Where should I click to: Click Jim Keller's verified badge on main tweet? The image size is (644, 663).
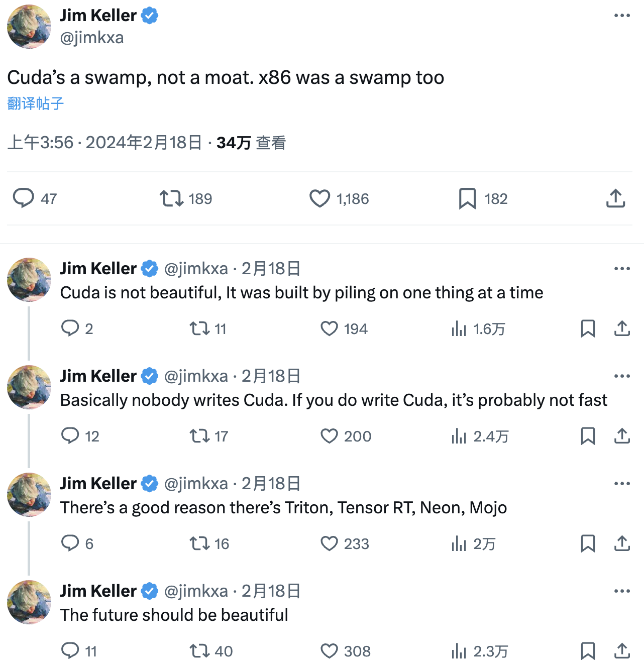149,15
